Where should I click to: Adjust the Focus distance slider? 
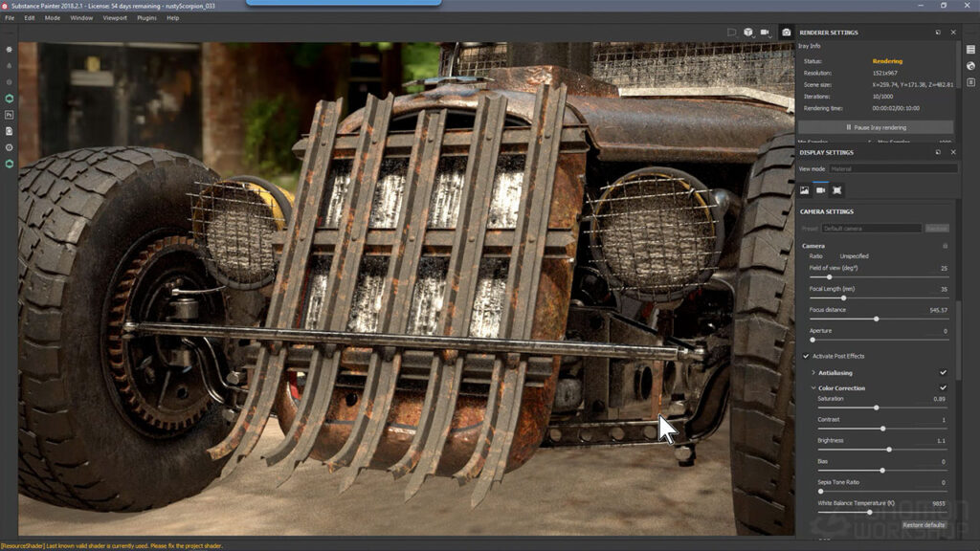[879, 319]
